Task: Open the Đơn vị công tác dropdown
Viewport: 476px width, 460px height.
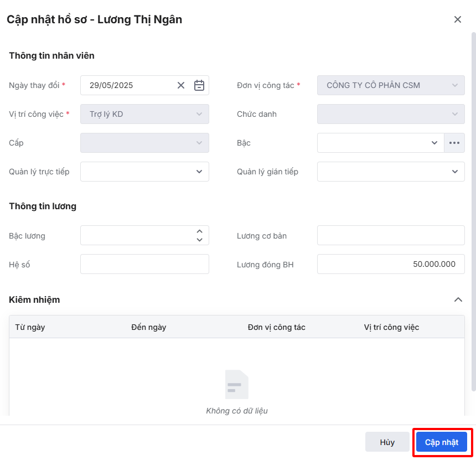Action: point(390,85)
